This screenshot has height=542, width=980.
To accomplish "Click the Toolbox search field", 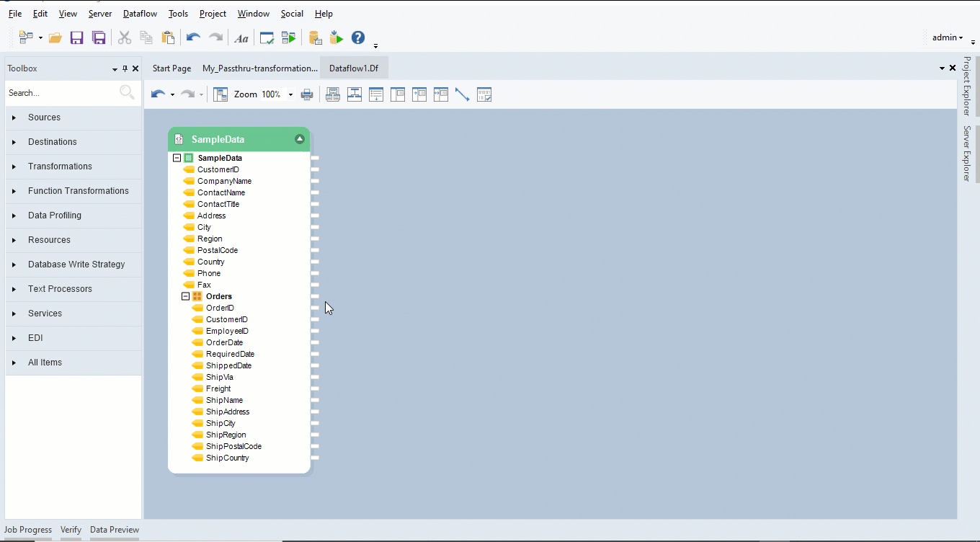I will tap(61, 93).
